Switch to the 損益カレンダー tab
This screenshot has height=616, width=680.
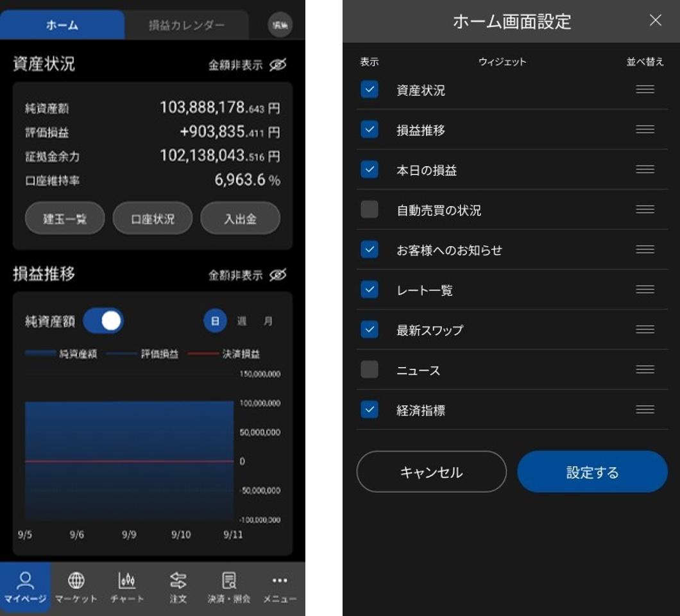[x=187, y=24]
